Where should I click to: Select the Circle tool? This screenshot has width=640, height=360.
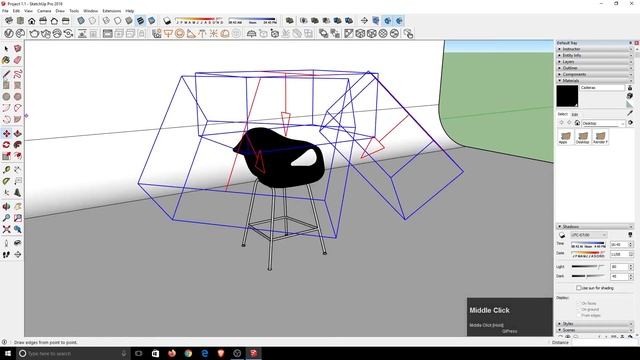(6, 97)
